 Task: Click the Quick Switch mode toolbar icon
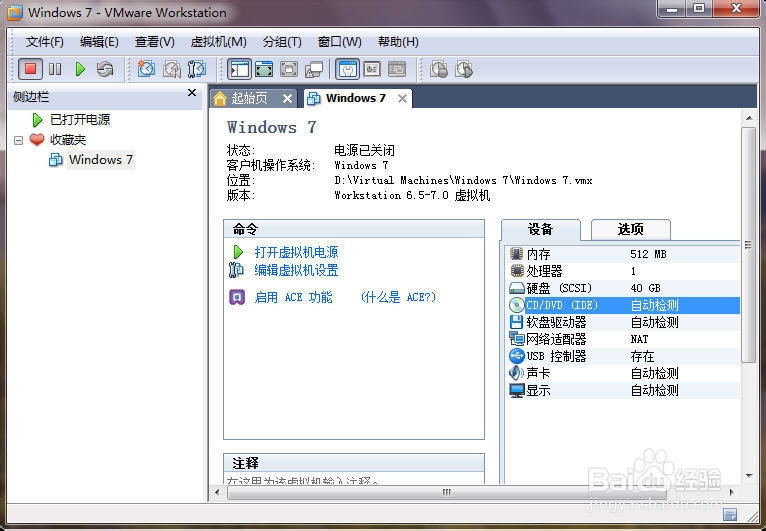point(264,69)
